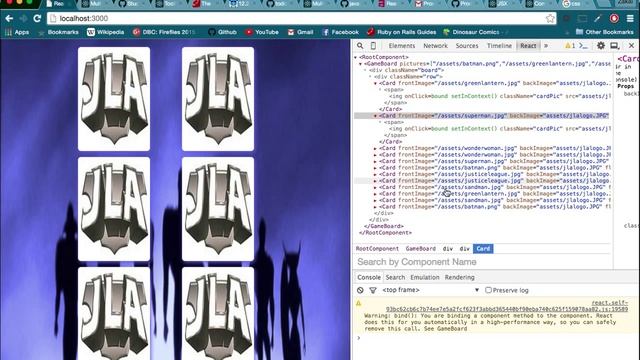Viewport: 640px width, 360px height.
Task: Expand the collapsed greenlantern Card node
Action: pos(375,194)
